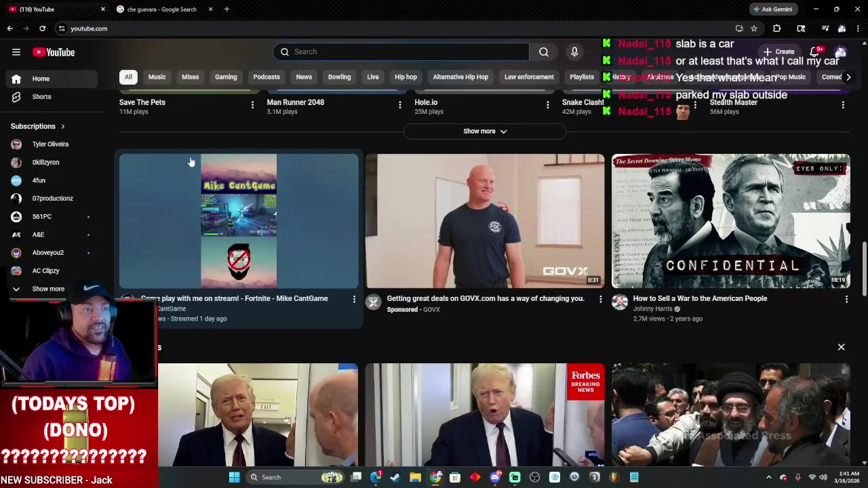
Task: Expand Show more playables
Action: tap(485, 131)
